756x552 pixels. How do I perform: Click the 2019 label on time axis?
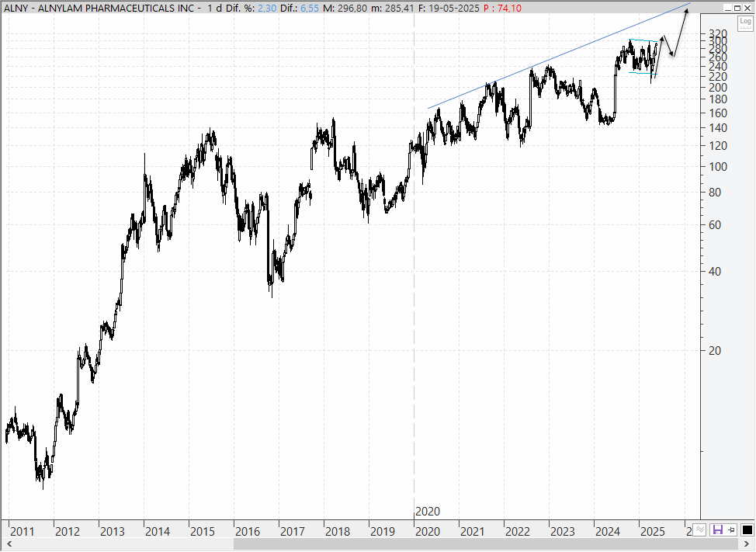tap(383, 531)
